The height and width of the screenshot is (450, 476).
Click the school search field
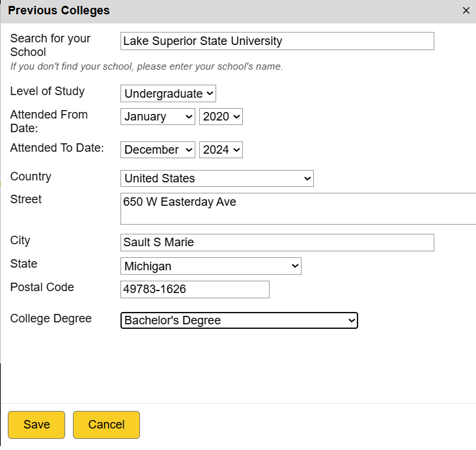(x=277, y=41)
